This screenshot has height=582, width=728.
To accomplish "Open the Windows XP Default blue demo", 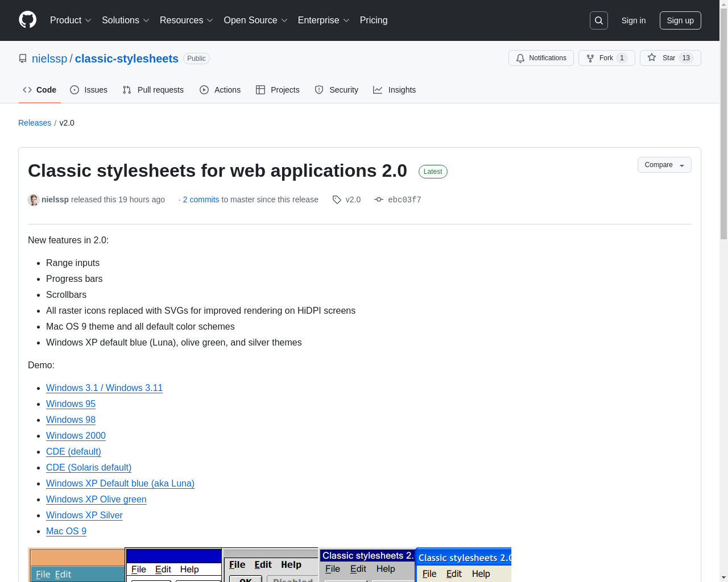I will [120, 483].
